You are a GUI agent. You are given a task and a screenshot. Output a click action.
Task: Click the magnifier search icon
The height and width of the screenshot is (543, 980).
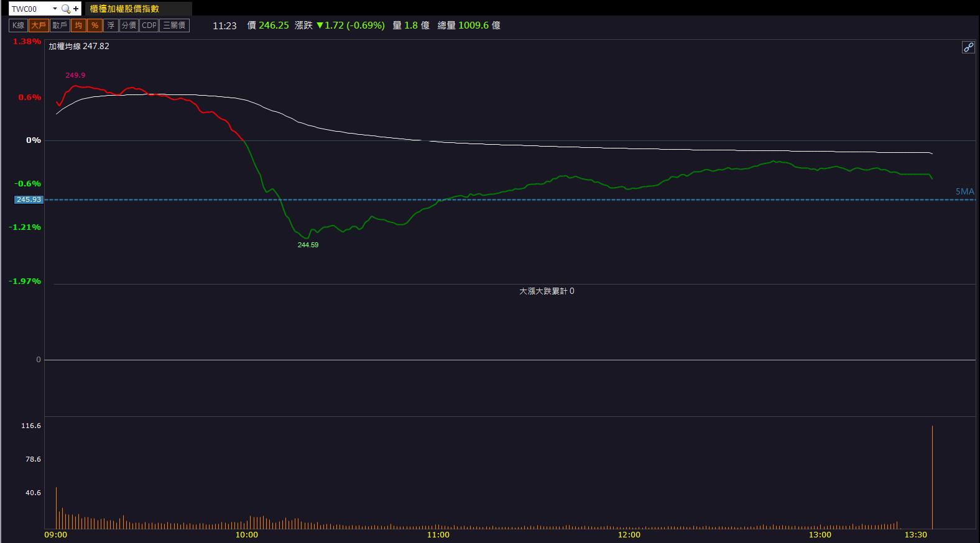65,9
